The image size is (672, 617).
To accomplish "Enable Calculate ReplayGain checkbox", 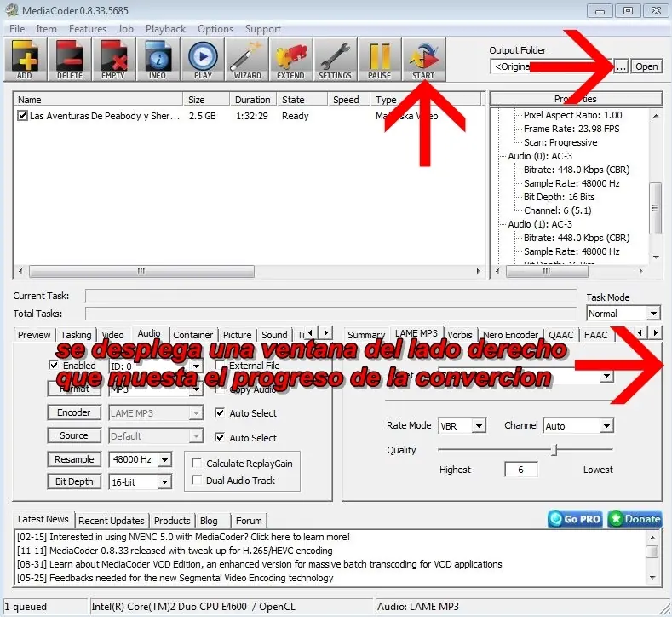I will point(197,463).
